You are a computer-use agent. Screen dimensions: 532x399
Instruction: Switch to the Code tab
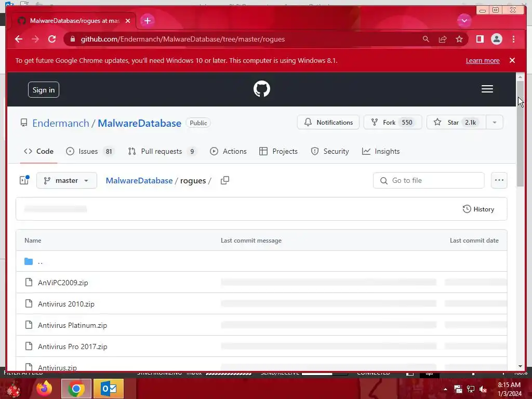click(38, 151)
